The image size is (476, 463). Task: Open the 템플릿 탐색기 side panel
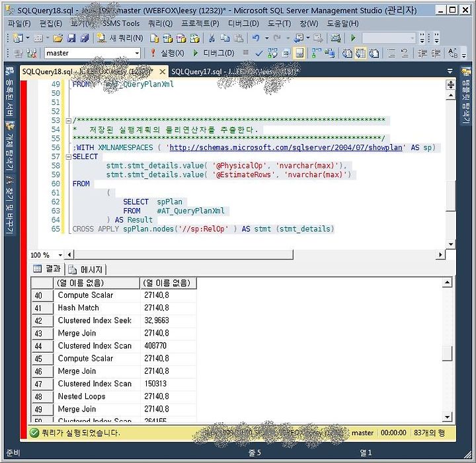[x=465, y=96]
